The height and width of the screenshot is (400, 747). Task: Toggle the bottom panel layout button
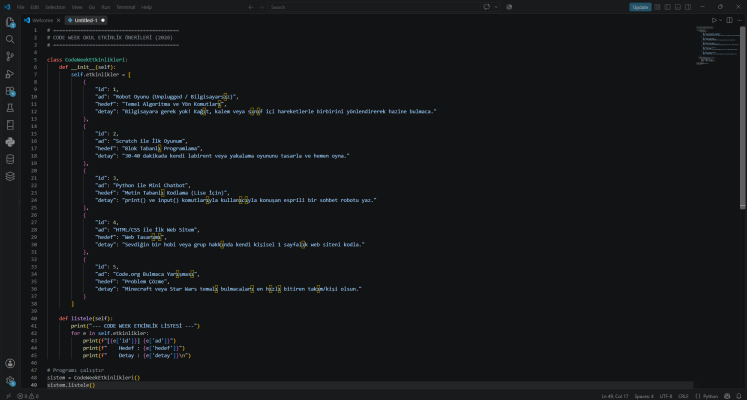pyautogui.click(x=678, y=7)
